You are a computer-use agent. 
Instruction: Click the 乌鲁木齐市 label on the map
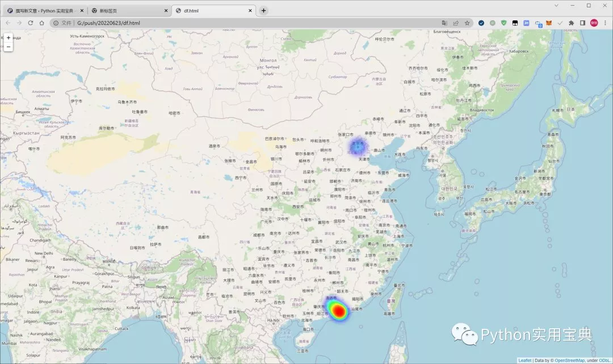tap(128, 102)
